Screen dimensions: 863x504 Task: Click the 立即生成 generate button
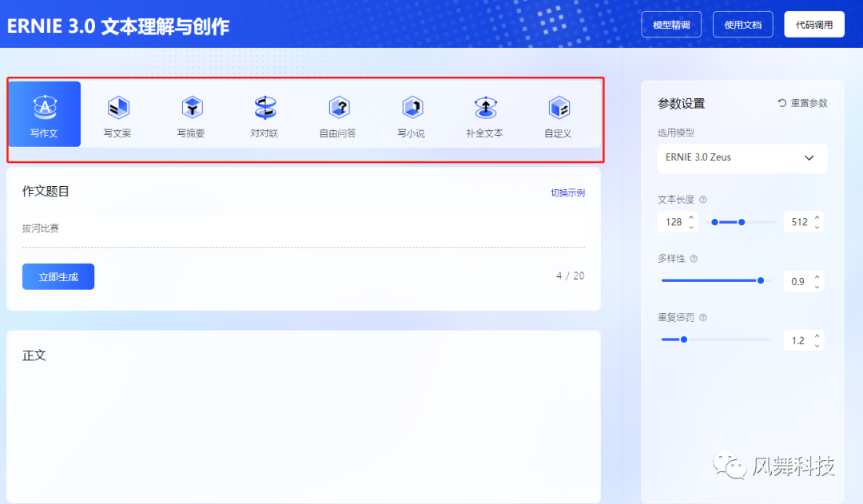[x=58, y=276]
